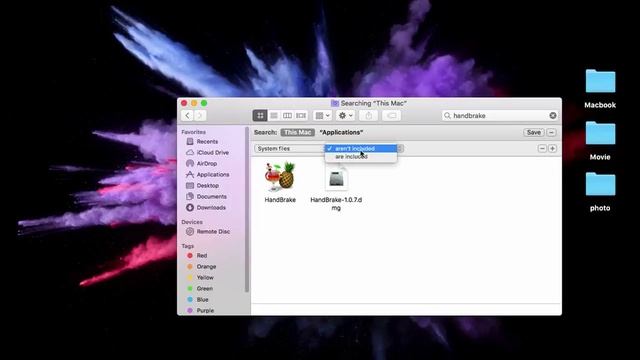Switch Finder to list view
Viewport: 640px width, 360px height.
pos(274,116)
